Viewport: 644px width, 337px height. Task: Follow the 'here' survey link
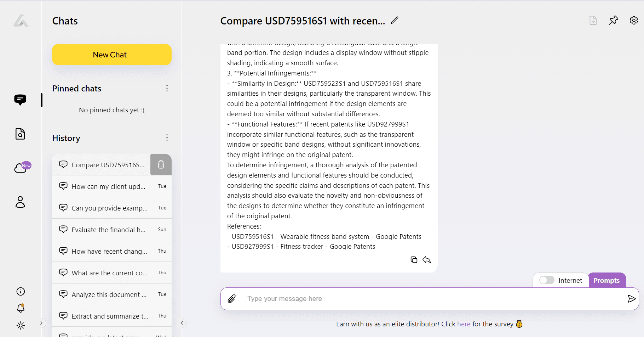pos(464,324)
